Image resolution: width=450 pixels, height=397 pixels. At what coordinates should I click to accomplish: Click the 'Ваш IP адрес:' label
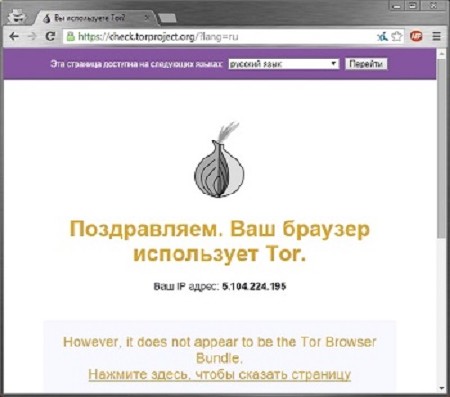tap(186, 287)
